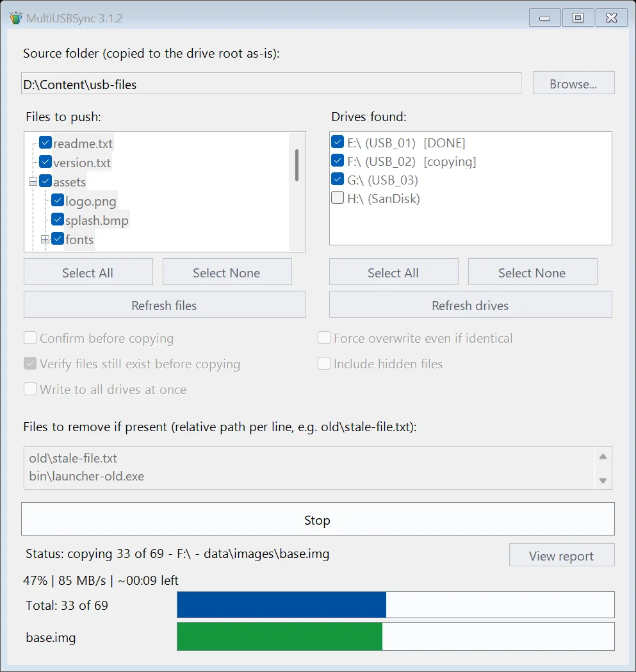The height and width of the screenshot is (672, 636).
Task: Check the H:\ (SanDisk) drive checkbox
Action: [338, 197]
